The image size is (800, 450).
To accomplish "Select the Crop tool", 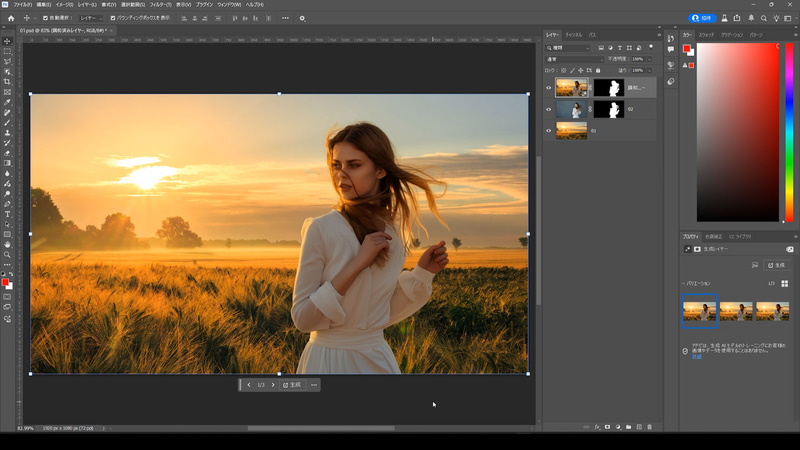I will point(7,82).
